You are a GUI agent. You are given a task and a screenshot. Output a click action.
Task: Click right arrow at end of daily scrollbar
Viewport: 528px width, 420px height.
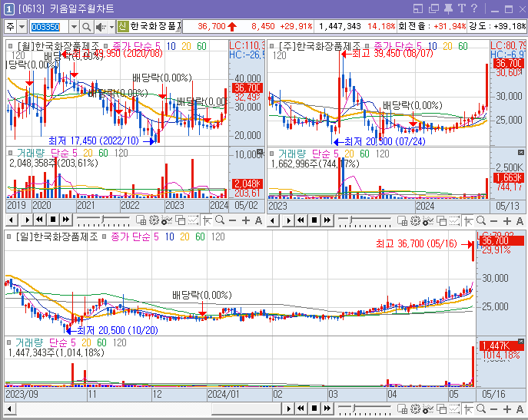tap(288, 409)
